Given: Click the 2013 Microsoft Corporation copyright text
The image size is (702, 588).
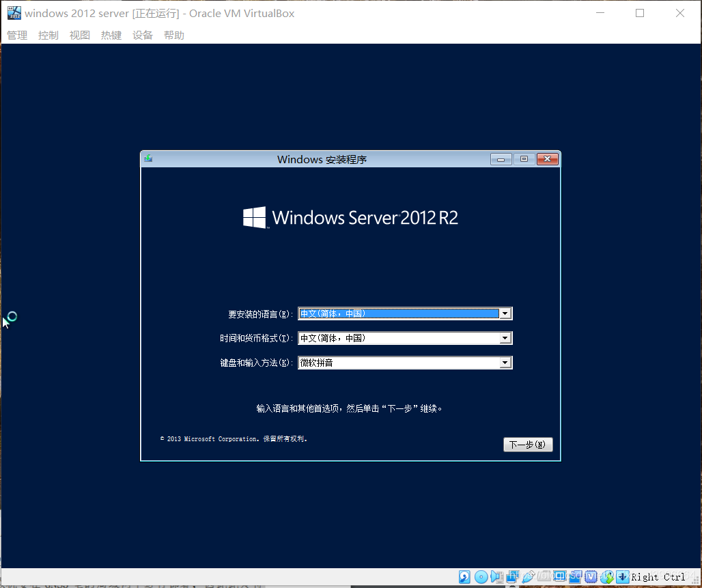Looking at the screenshot, I should tap(234, 439).
